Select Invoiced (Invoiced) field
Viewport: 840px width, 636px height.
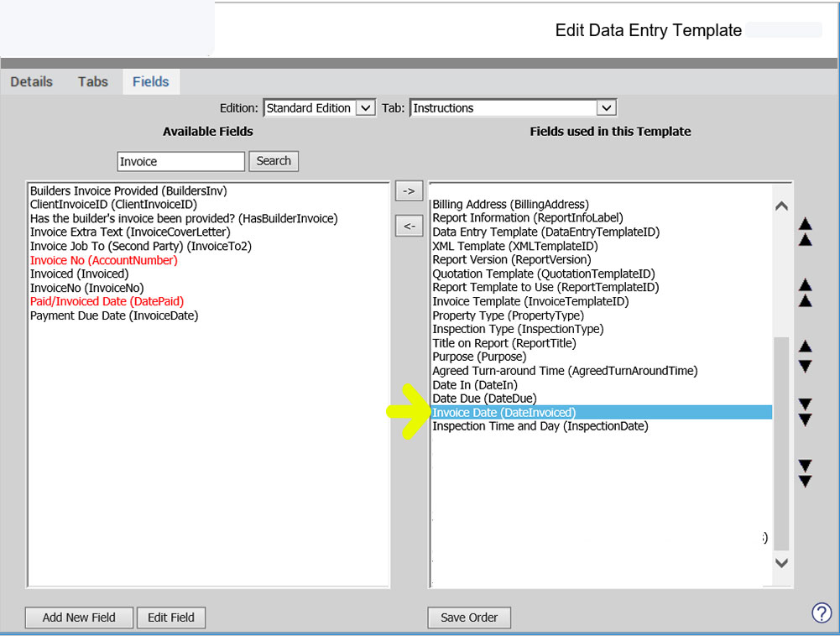pos(79,274)
